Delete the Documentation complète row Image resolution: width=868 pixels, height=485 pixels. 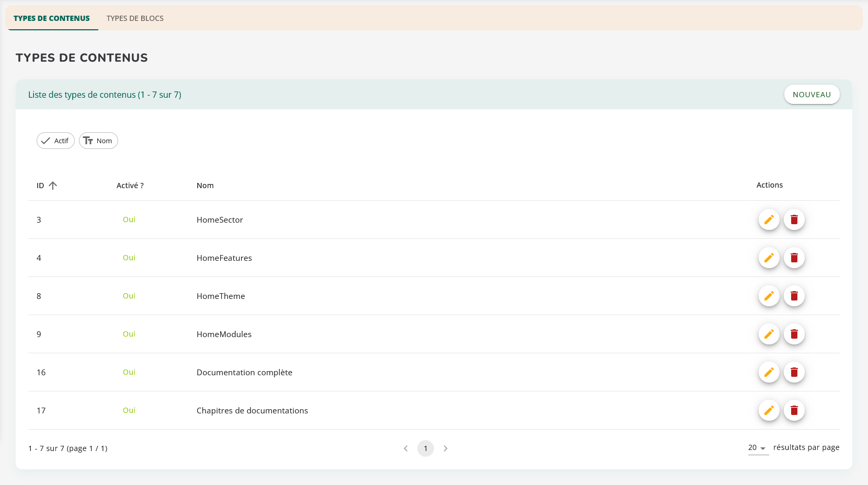click(794, 372)
